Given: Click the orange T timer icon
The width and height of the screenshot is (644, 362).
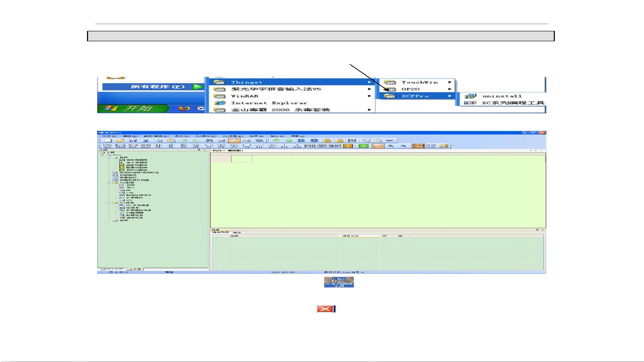Looking at the screenshot, I should coord(347,146).
